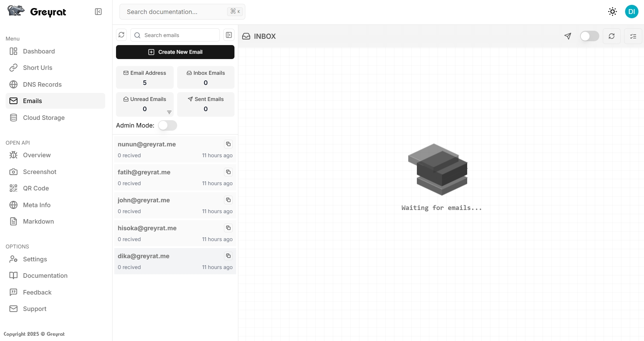644x341 pixels.
Task: Refresh the inbox using header icon
Action: point(612,36)
